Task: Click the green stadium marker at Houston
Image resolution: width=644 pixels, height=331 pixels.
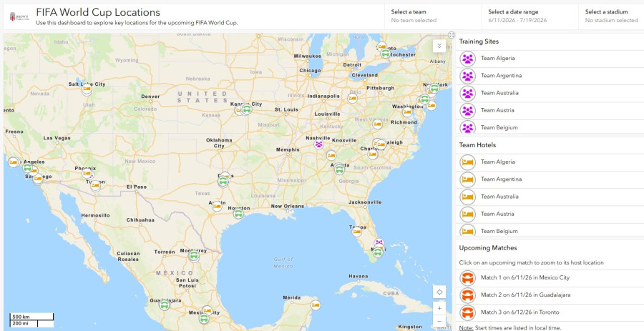Action: point(238,214)
